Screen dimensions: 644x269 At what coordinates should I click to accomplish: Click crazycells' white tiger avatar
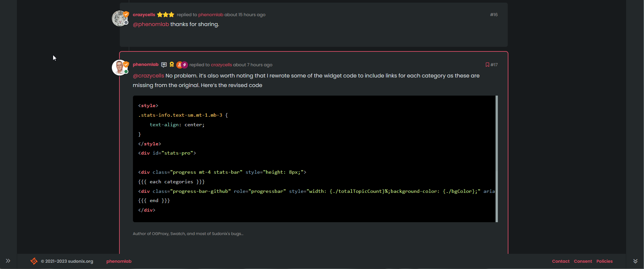click(x=119, y=18)
